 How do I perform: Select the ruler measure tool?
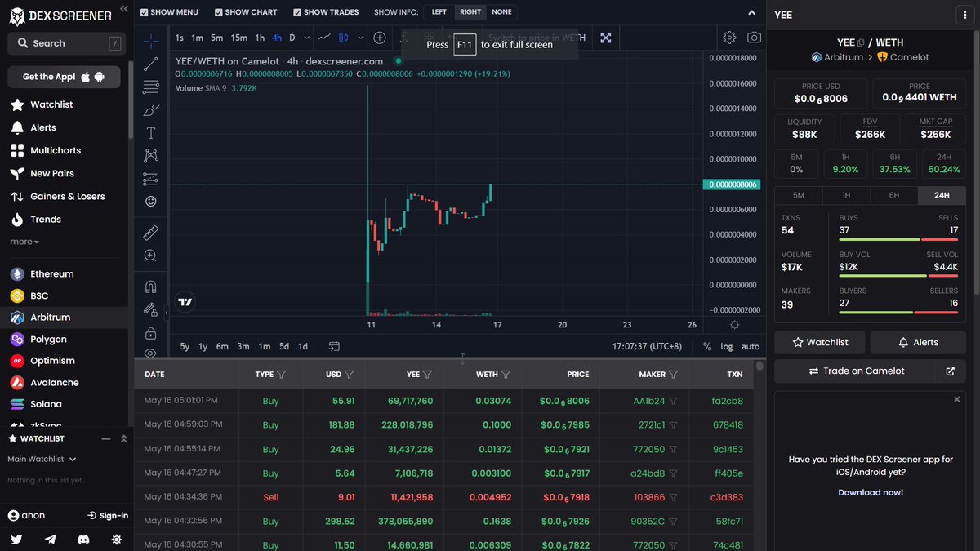[x=151, y=233]
